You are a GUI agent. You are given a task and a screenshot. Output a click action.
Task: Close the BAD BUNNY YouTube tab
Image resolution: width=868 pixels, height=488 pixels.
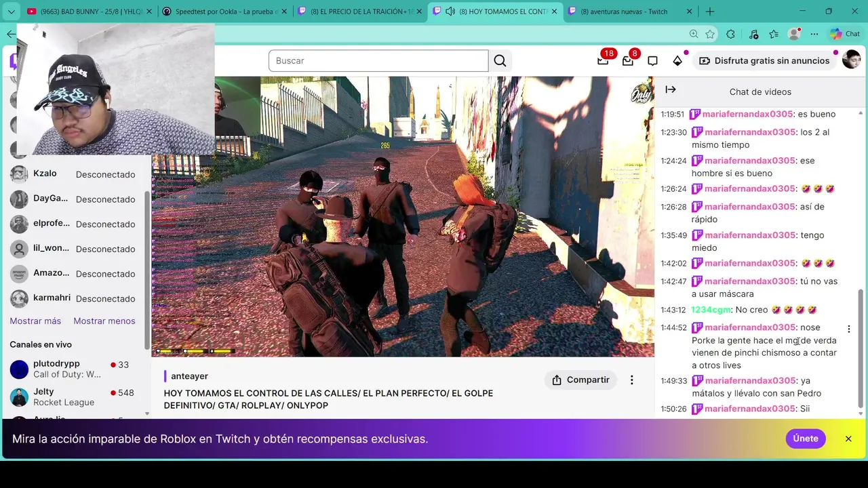pyautogui.click(x=149, y=12)
